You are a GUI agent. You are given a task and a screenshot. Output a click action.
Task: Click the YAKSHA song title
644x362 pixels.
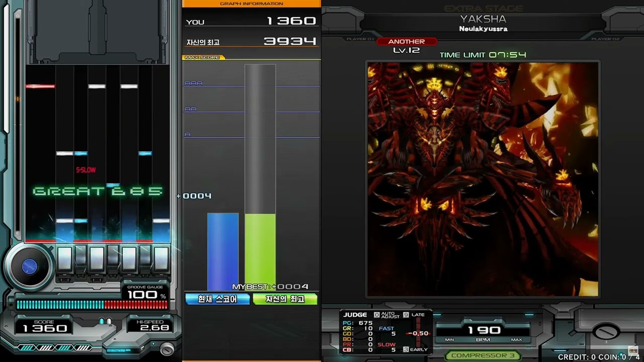click(483, 19)
